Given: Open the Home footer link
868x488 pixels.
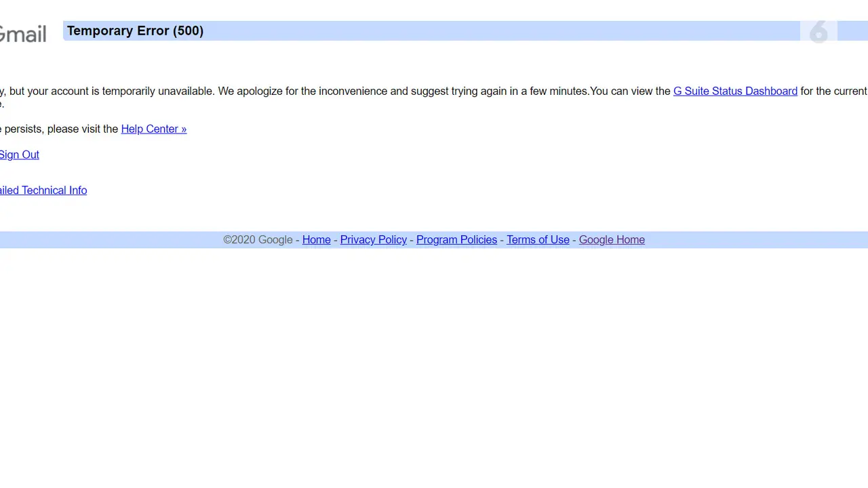Looking at the screenshot, I should [x=317, y=240].
